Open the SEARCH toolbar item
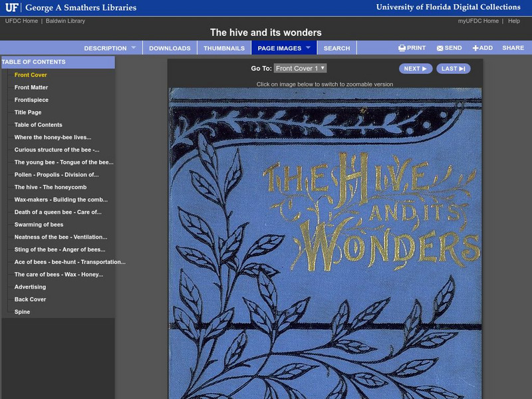The width and height of the screenshot is (532, 399). coord(336,47)
